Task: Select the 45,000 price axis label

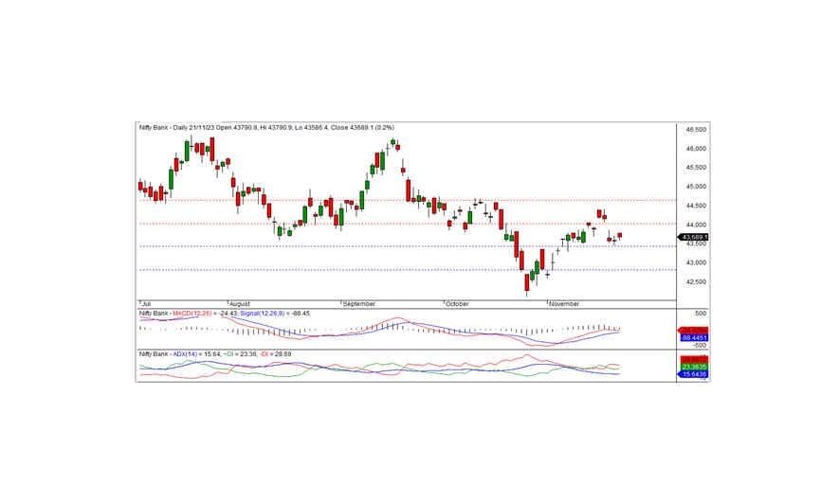Action: pyautogui.click(x=696, y=187)
